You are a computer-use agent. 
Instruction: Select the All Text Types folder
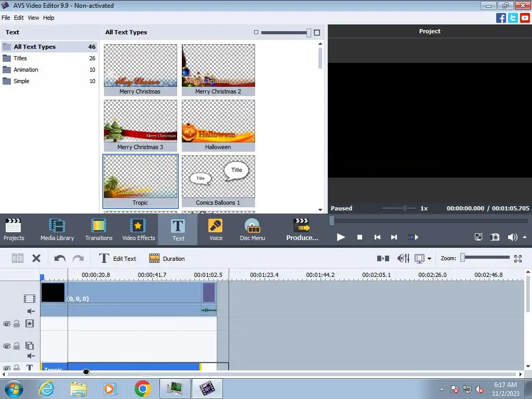[49, 46]
